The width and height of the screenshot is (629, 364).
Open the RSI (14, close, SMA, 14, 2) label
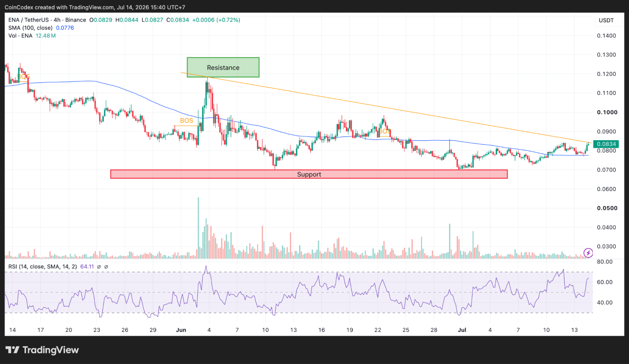(42, 266)
